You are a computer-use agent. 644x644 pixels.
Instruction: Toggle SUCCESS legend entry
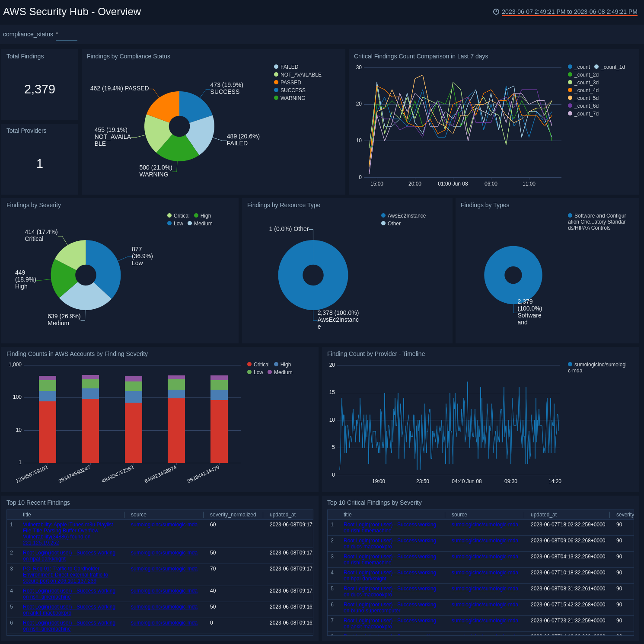click(290, 90)
